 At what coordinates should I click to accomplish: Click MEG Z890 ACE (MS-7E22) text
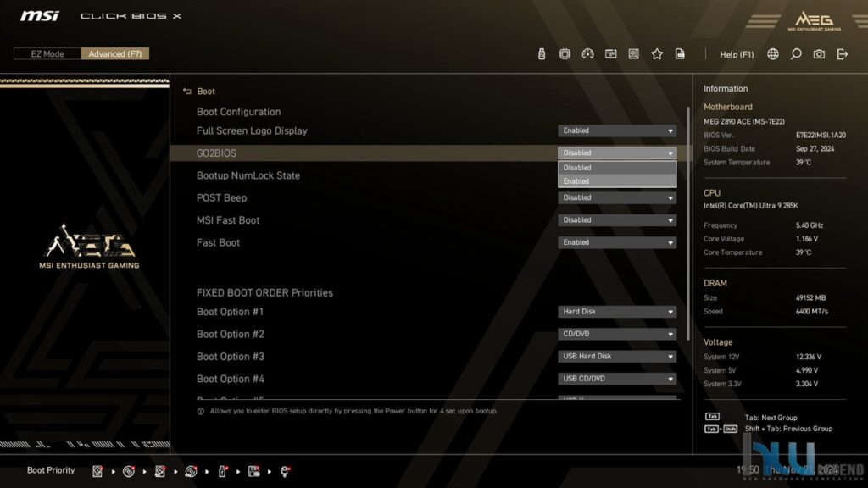click(x=743, y=121)
